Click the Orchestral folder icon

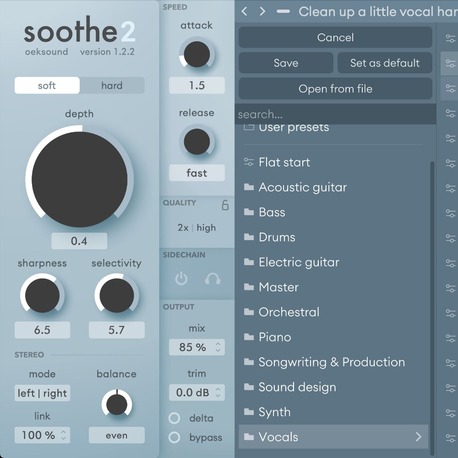[x=249, y=312]
